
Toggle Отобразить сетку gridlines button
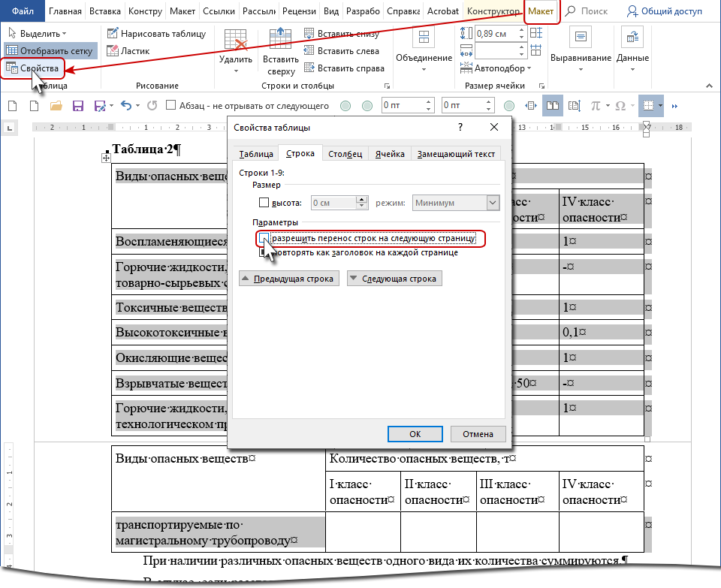[49, 51]
